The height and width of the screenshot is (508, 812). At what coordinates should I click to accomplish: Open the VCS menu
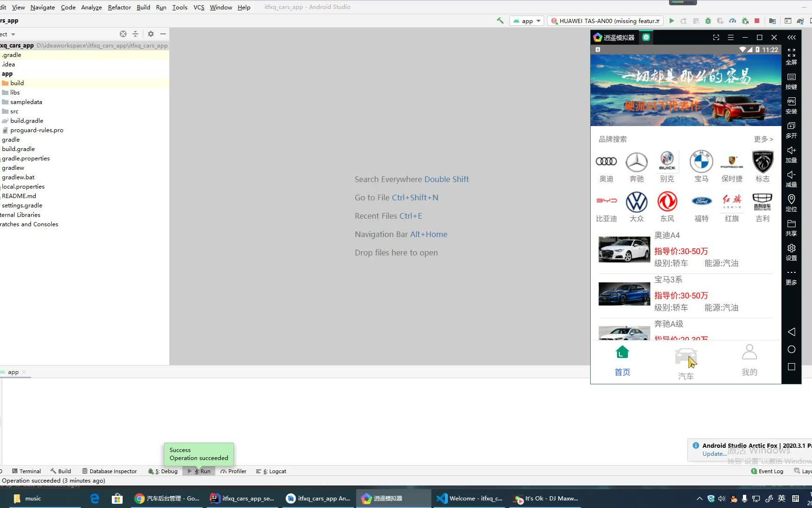[x=199, y=7]
